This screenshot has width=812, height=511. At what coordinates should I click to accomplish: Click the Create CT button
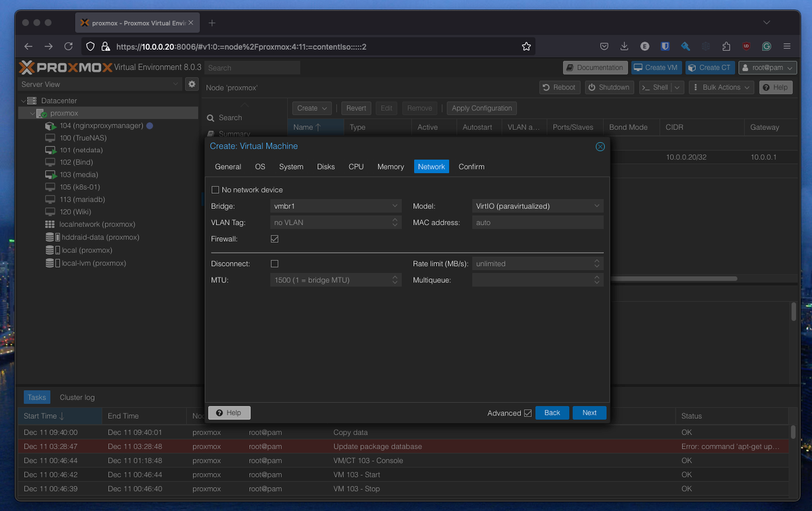click(x=709, y=68)
